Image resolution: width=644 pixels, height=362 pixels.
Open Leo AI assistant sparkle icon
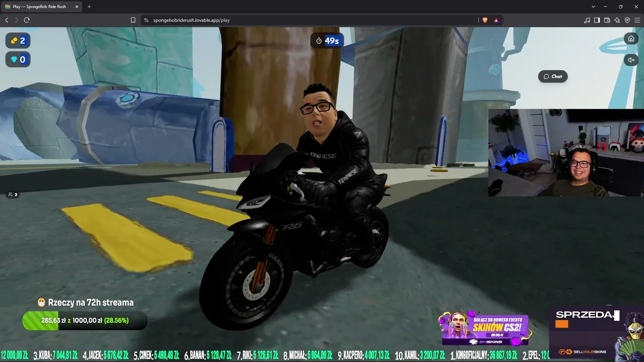(617, 20)
